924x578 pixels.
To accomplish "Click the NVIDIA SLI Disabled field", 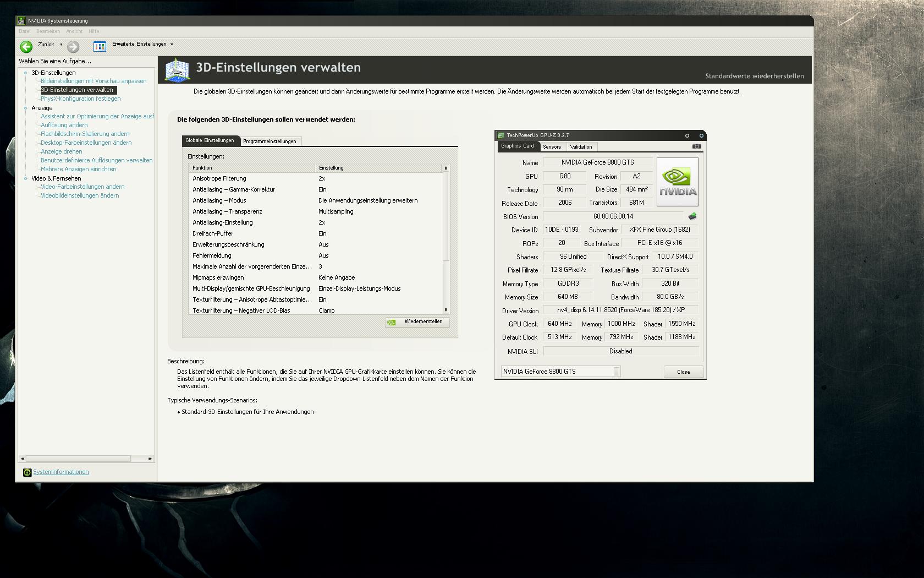I will click(x=620, y=351).
